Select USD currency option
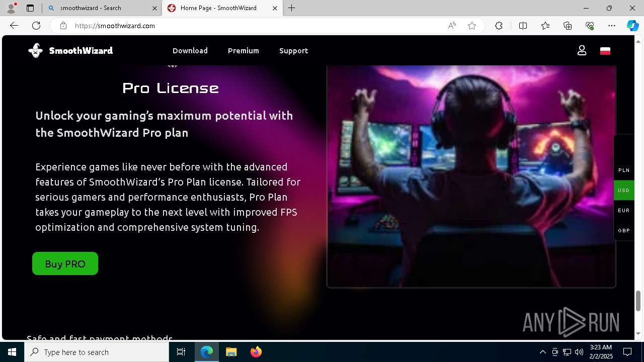The image size is (644, 362). 624,191
